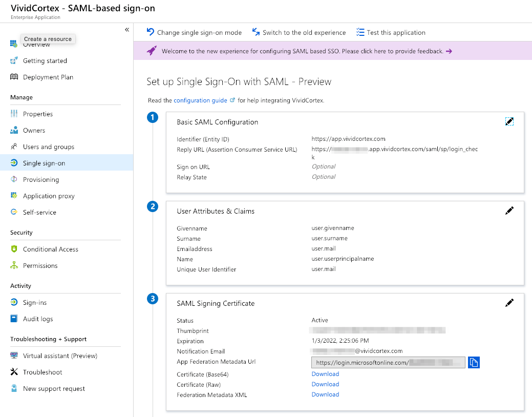Open Troubleshoot page
The width and height of the screenshot is (532, 417).
[x=42, y=372]
